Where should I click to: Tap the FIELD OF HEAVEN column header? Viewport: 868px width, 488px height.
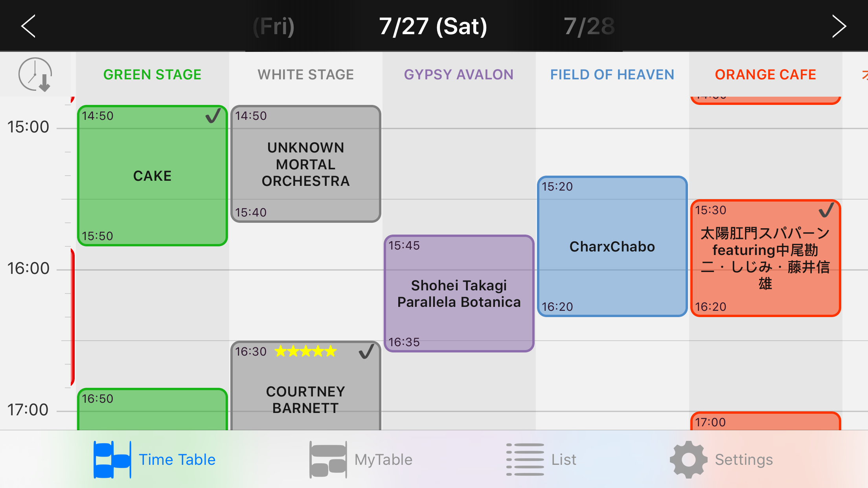point(612,75)
